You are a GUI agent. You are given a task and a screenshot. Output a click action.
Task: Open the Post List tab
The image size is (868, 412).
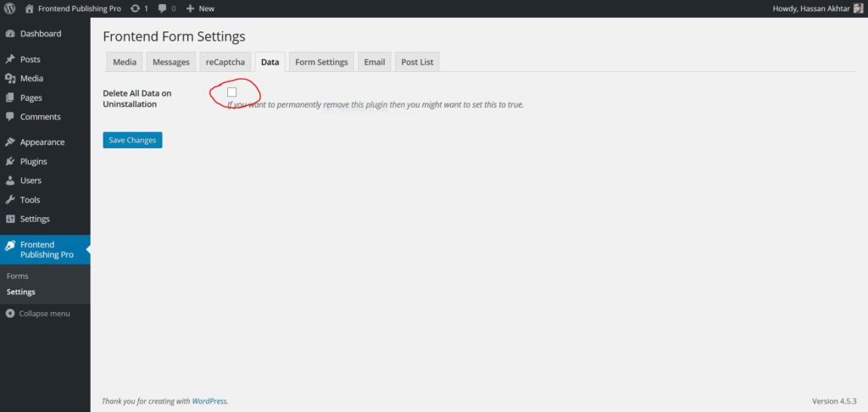pos(417,62)
